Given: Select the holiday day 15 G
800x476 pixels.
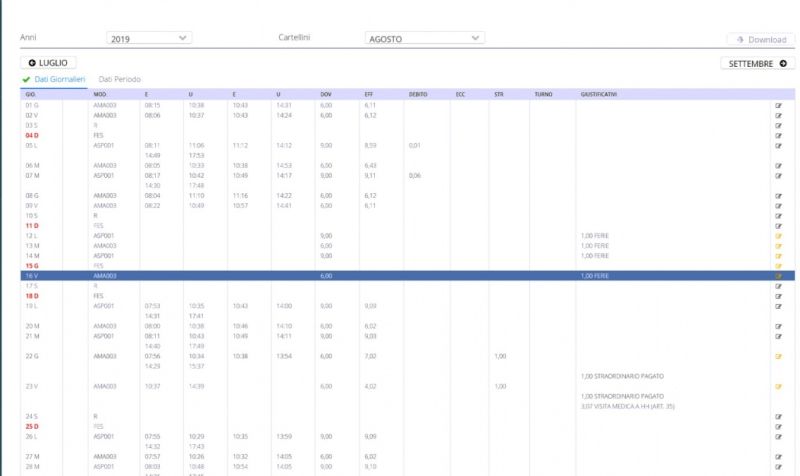Looking at the screenshot, I should (32, 266).
